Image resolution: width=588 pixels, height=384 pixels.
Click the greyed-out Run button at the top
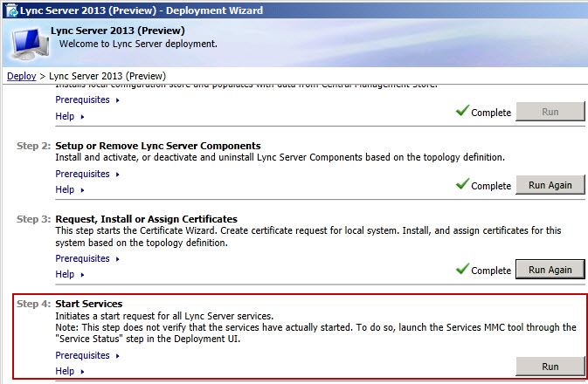(550, 112)
